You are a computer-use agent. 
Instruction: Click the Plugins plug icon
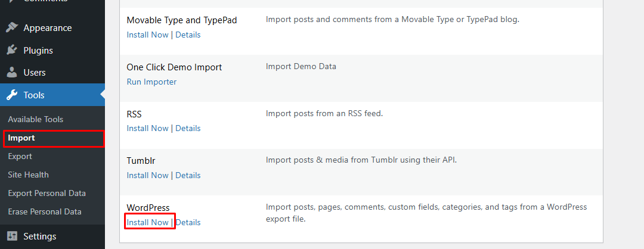click(x=11, y=51)
